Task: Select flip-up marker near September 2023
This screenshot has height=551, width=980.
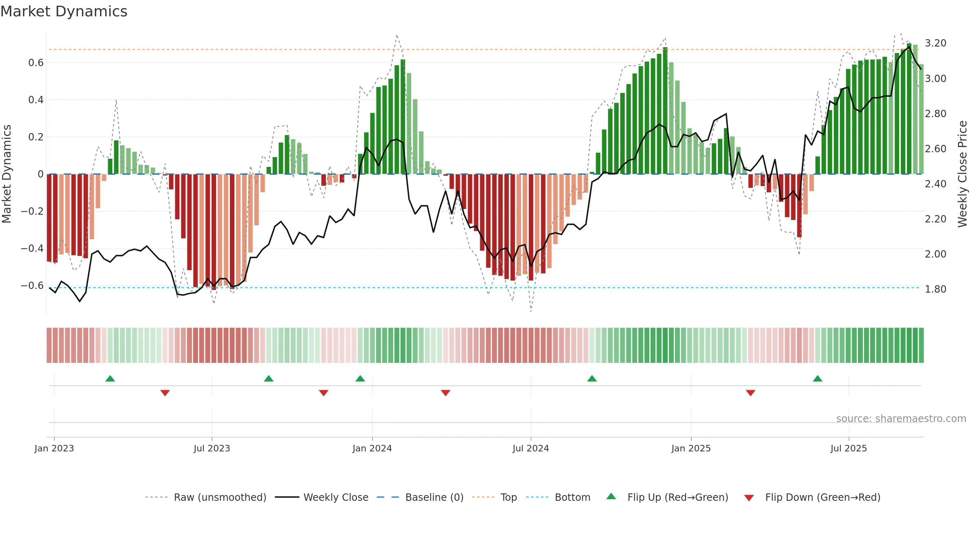Action: point(269,378)
